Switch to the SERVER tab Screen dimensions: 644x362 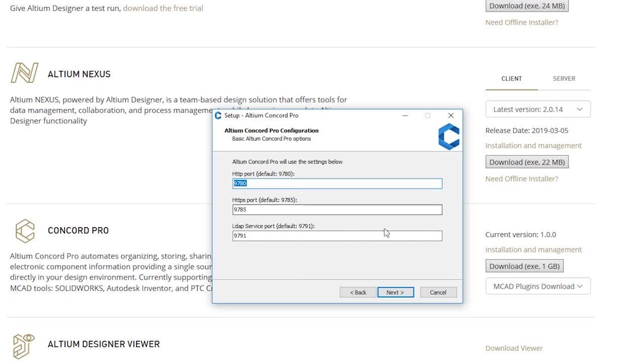[563, 78]
